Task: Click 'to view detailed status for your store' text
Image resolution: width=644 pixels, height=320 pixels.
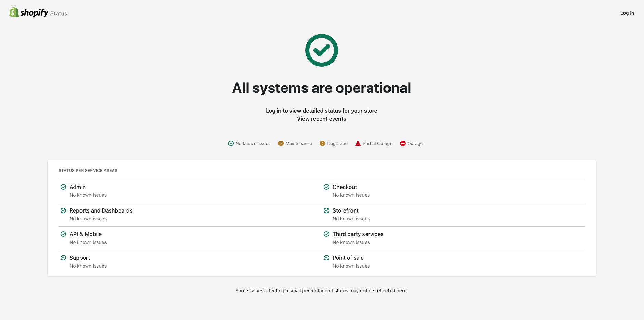Action: [330, 111]
